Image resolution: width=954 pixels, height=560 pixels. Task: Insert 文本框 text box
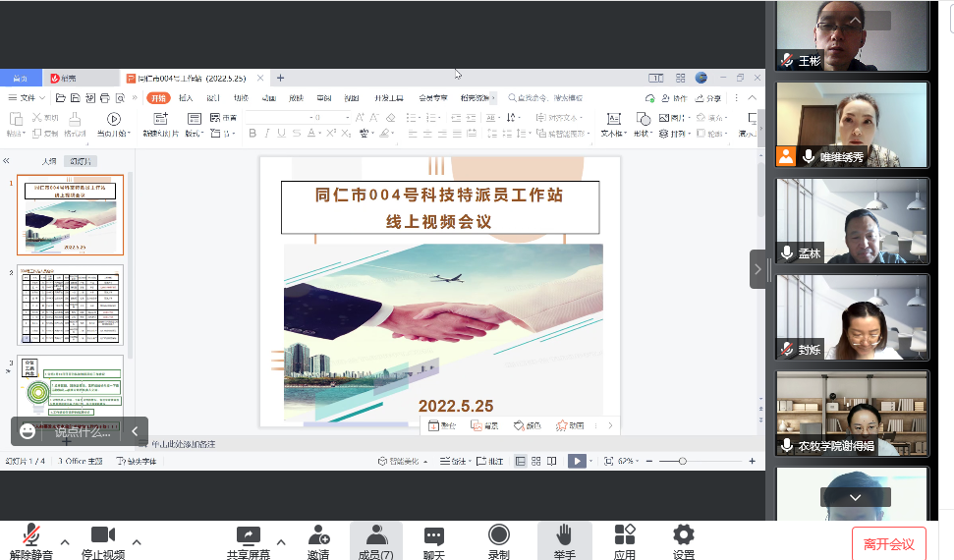[x=613, y=125]
